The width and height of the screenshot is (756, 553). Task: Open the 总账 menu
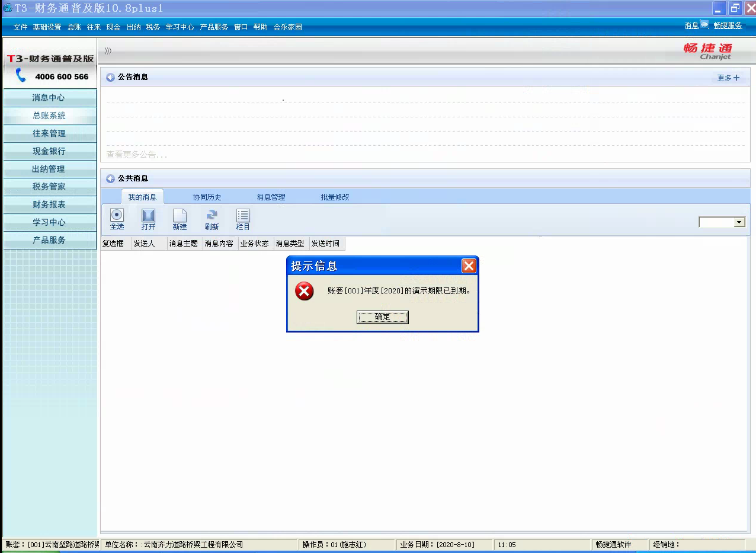pos(75,27)
